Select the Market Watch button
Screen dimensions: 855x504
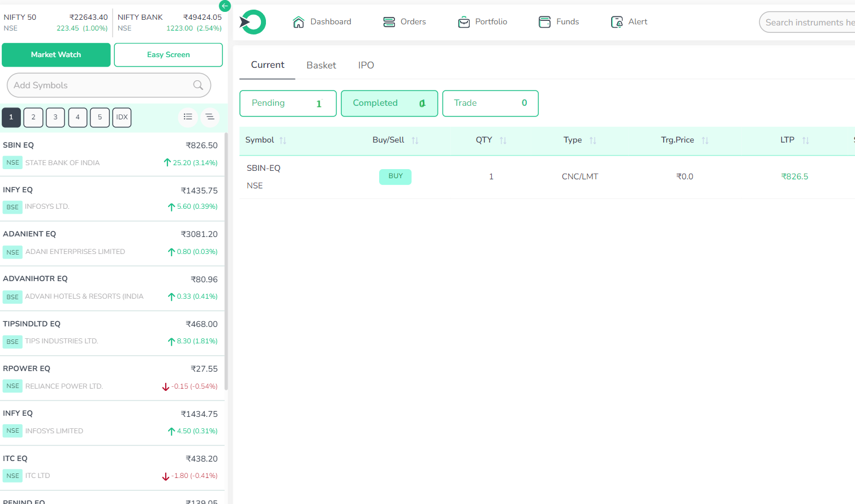pos(56,55)
